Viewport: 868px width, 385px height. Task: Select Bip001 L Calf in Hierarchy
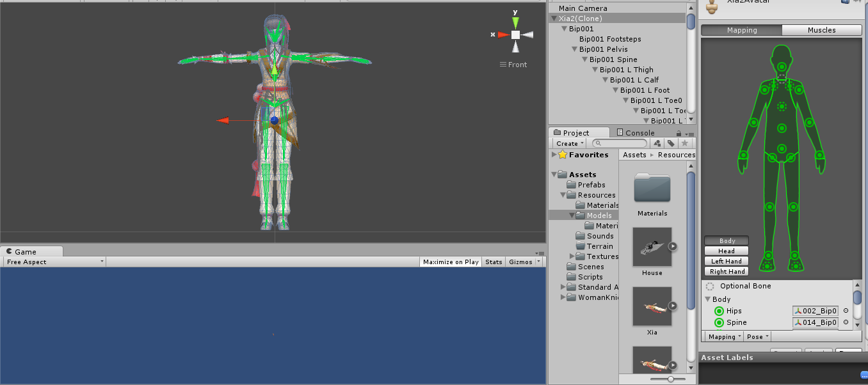tap(634, 80)
